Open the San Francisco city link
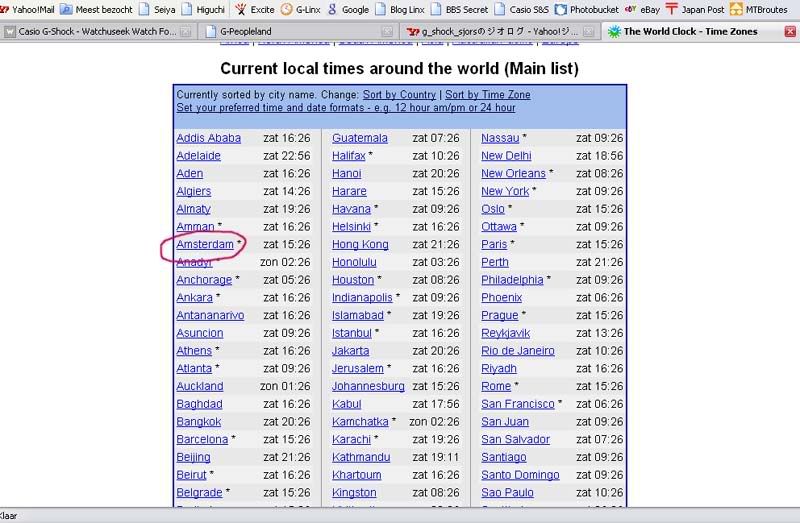The height and width of the screenshot is (523, 800). click(518, 404)
